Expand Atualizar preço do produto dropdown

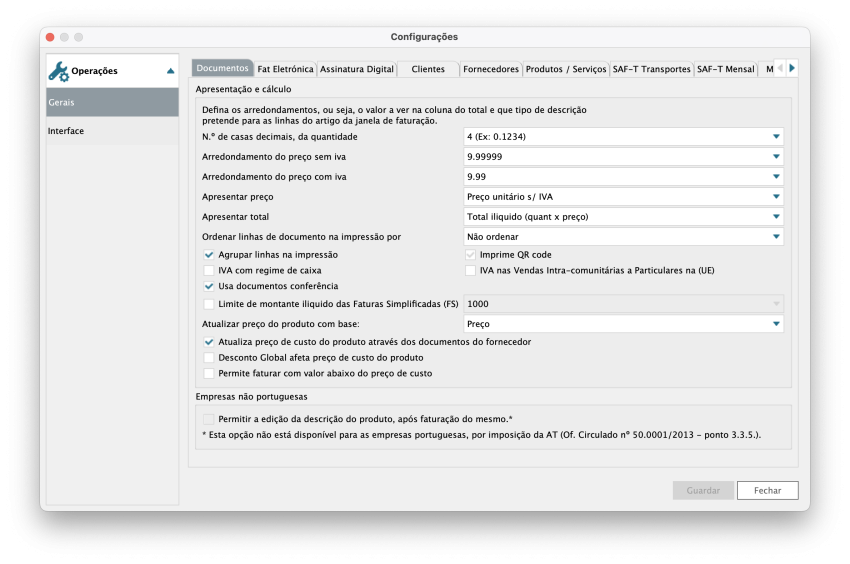click(775, 324)
